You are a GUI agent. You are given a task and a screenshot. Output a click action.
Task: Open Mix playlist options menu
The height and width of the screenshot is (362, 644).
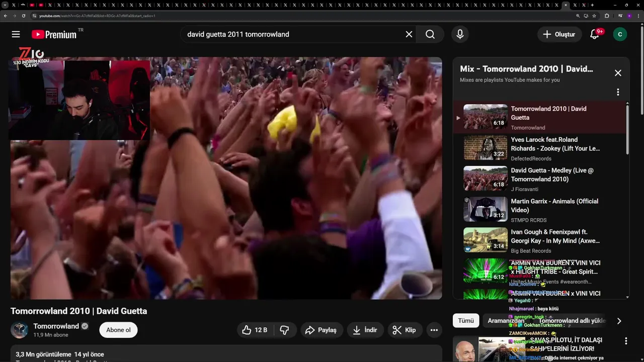618,92
